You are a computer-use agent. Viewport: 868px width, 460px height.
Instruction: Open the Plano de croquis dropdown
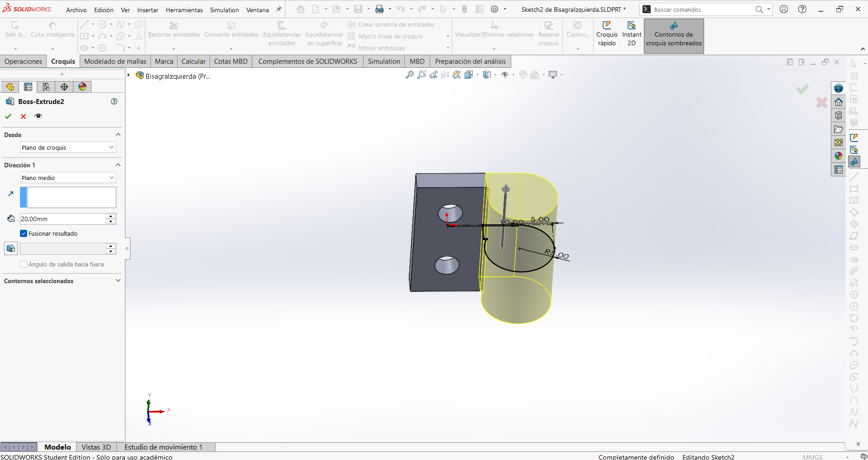point(68,147)
